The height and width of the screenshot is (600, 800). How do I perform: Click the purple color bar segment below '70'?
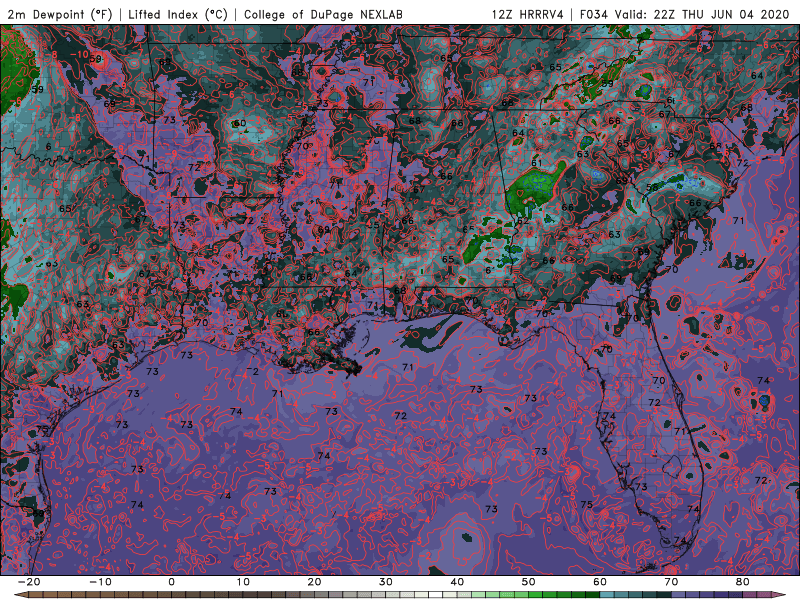pyautogui.click(x=679, y=595)
